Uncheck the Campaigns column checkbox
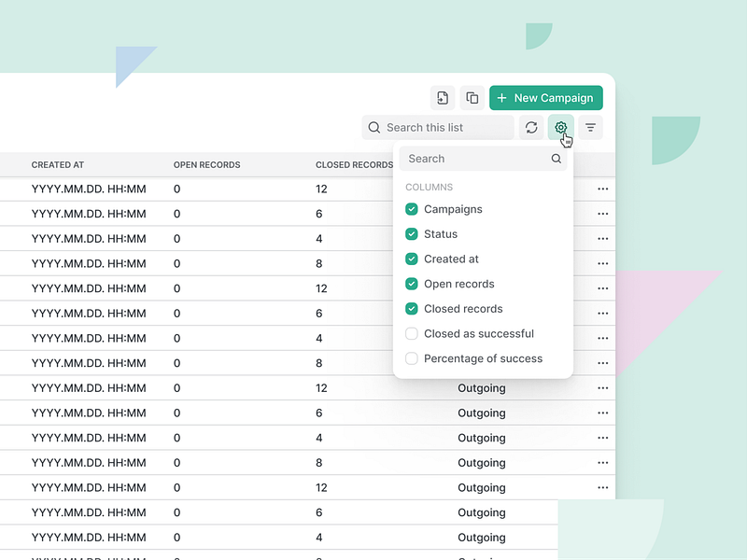 (x=411, y=209)
